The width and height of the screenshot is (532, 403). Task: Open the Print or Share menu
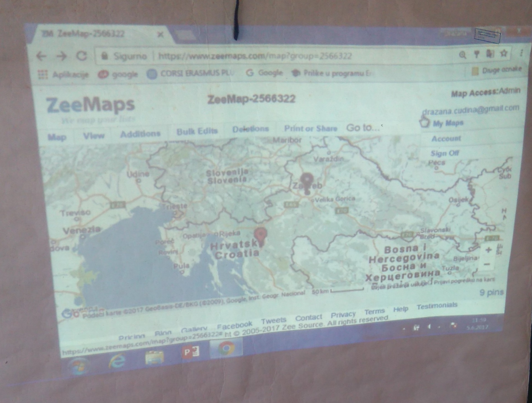pyautogui.click(x=311, y=128)
